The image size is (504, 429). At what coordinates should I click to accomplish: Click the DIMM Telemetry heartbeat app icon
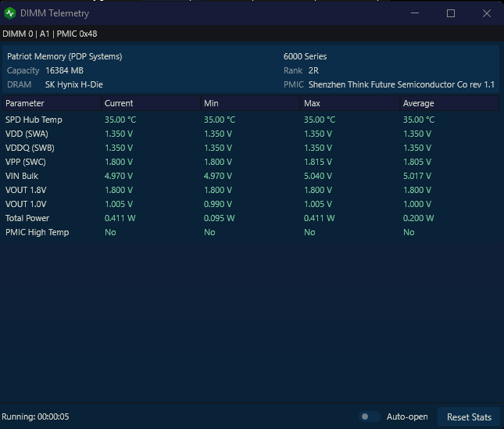point(10,13)
